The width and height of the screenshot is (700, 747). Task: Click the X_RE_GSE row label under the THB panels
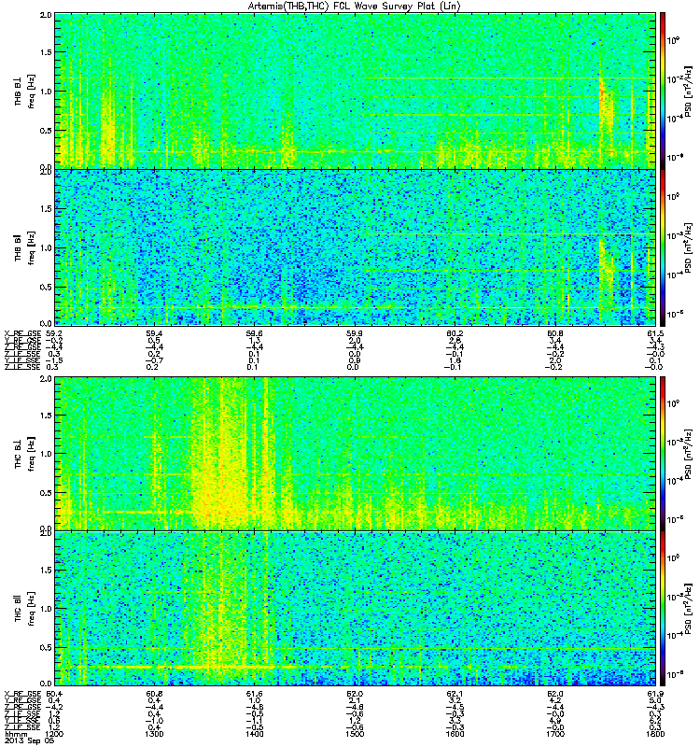22,334
